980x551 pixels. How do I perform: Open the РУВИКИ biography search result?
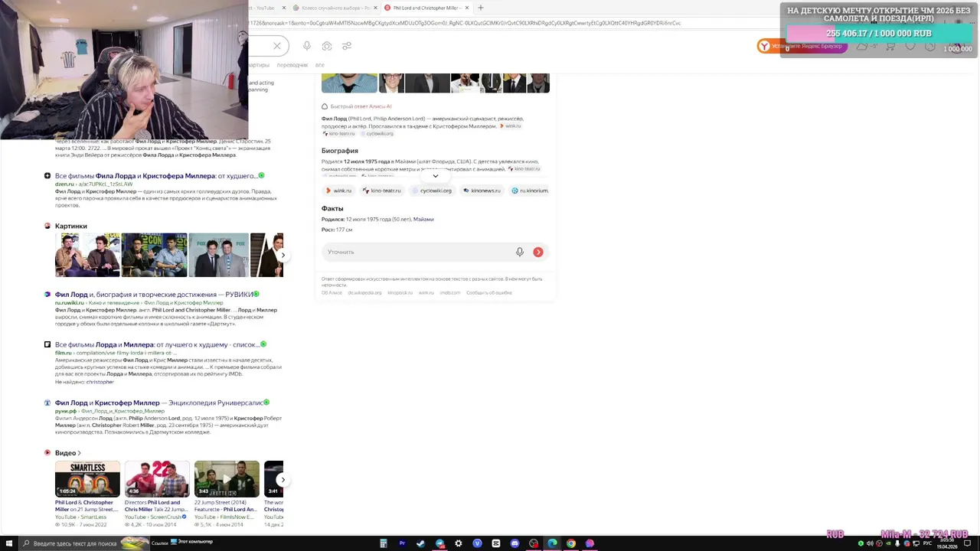(x=154, y=295)
